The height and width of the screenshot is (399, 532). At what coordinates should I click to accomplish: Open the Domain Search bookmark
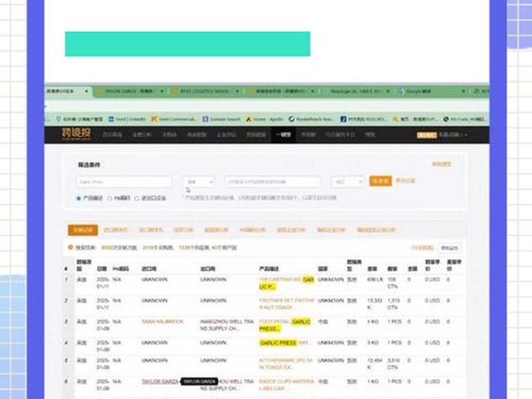point(222,119)
